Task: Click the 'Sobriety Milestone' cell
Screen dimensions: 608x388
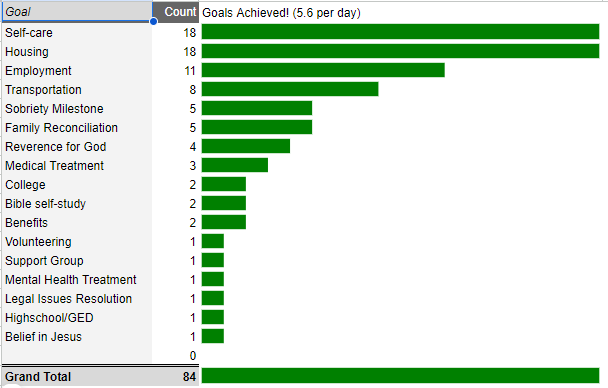Action: tap(77, 109)
